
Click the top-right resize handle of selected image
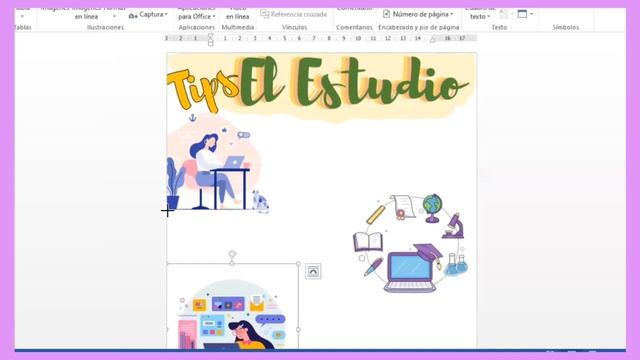pyautogui.click(x=298, y=264)
